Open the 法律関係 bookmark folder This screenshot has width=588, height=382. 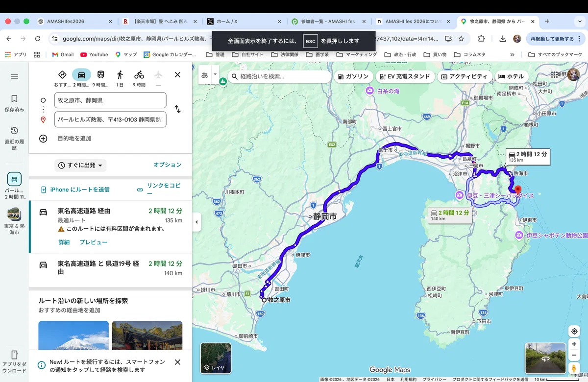click(x=285, y=55)
